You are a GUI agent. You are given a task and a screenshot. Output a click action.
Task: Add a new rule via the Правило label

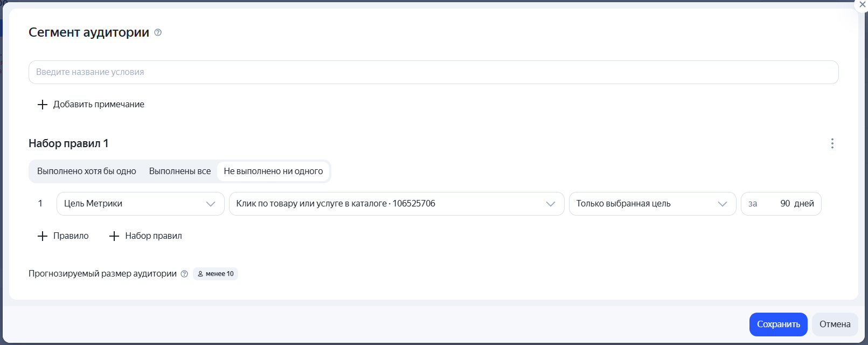(71, 236)
